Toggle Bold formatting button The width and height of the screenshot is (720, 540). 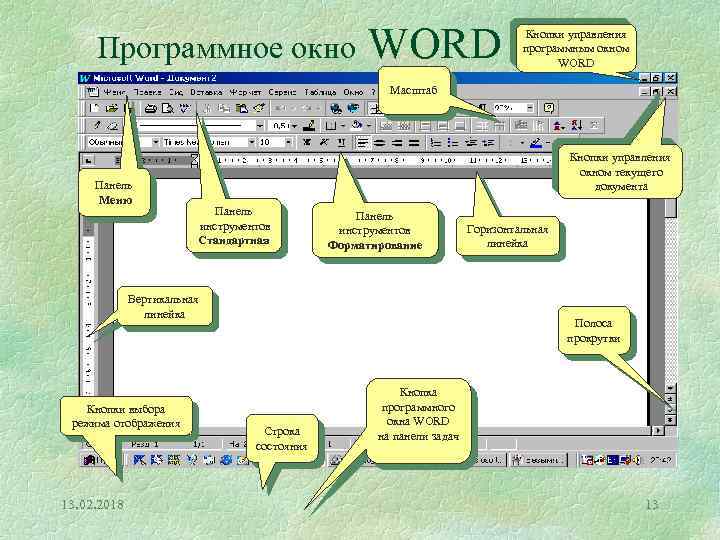click(306, 143)
